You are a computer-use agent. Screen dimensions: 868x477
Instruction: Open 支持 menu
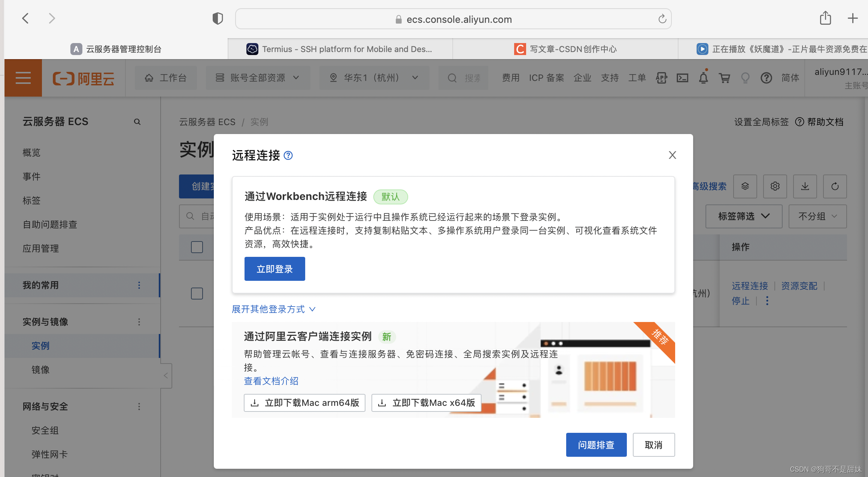610,78
